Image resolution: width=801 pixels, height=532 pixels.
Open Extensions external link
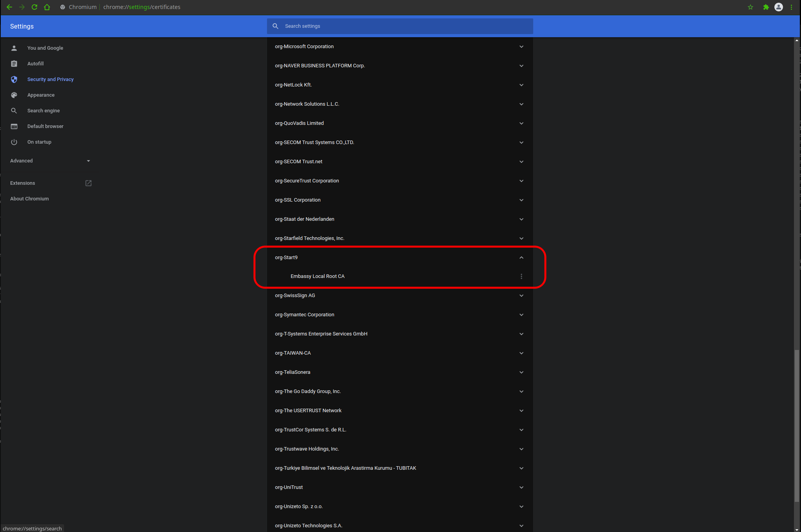[88, 183]
